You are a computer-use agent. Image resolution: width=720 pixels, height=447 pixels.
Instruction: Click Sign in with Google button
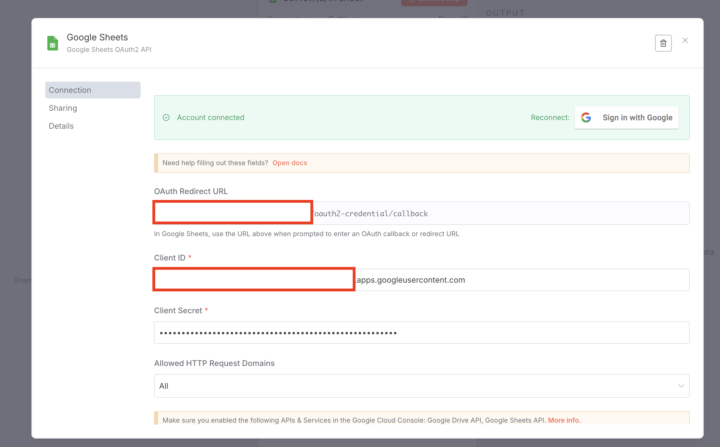click(626, 118)
